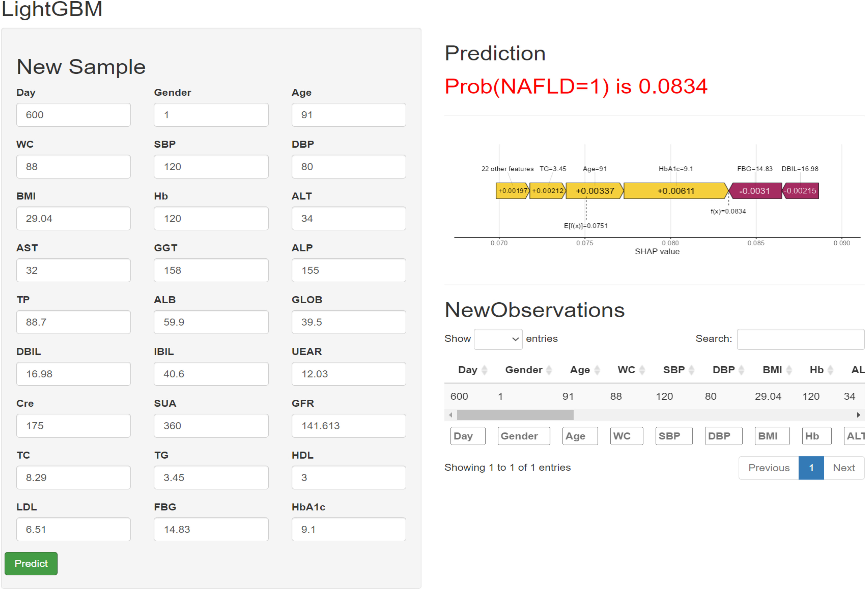Focus the Day filter box under table
The height and width of the screenshot is (590, 868).
pos(468,436)
